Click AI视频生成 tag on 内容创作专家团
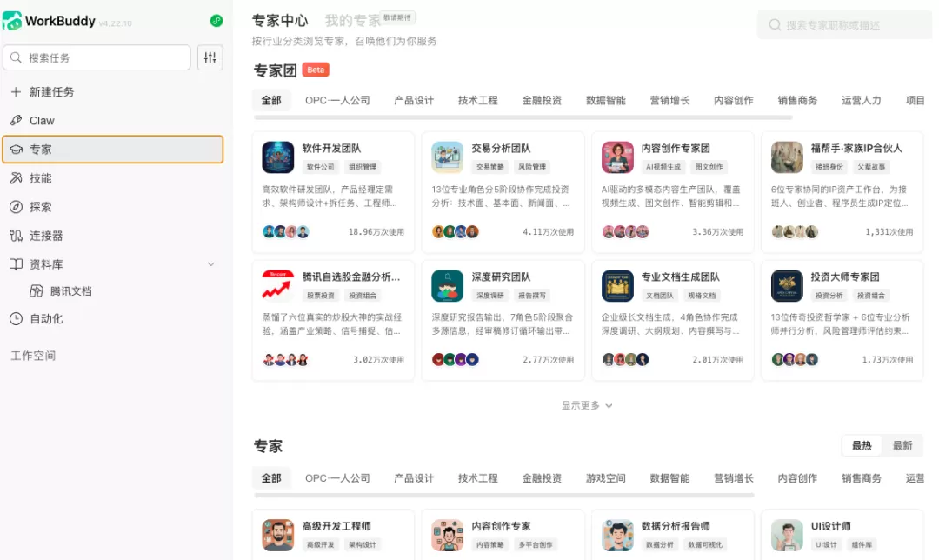Viewport: 939px width, 560px height. point(663,167)
